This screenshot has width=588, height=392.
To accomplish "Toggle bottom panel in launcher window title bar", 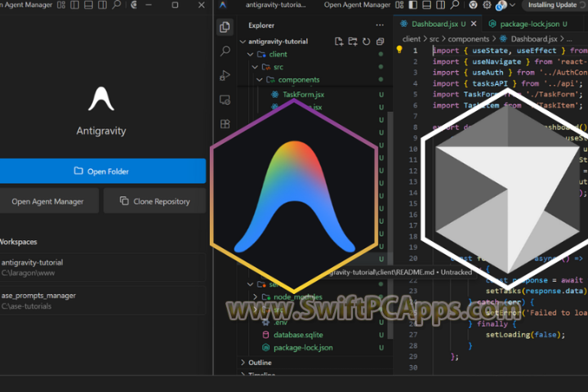I will [88, 5].
